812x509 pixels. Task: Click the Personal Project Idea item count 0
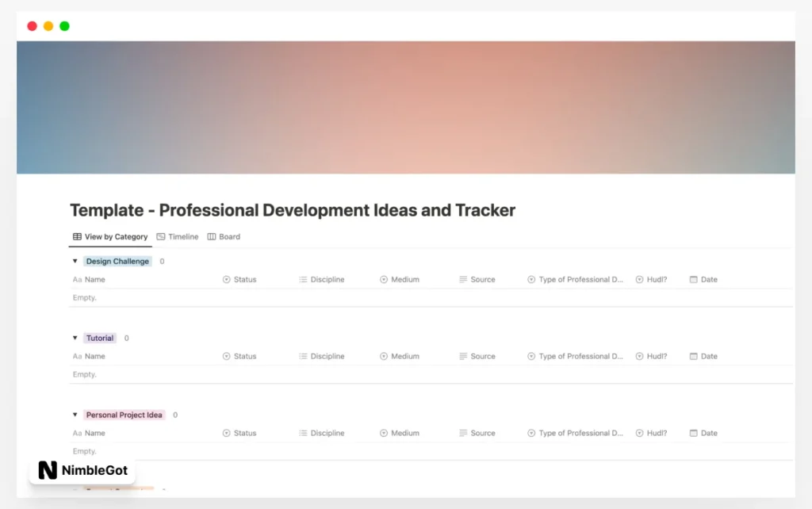pos(175,415)
